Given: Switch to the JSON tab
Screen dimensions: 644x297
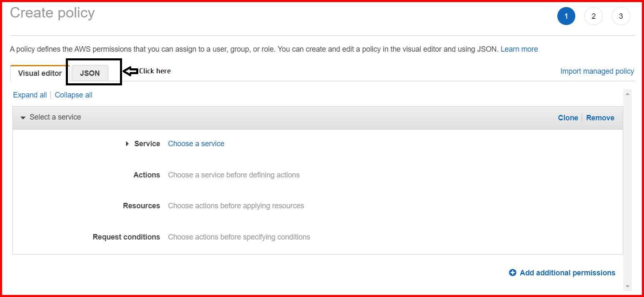Looking at the screenshot, I should (90, 73).
